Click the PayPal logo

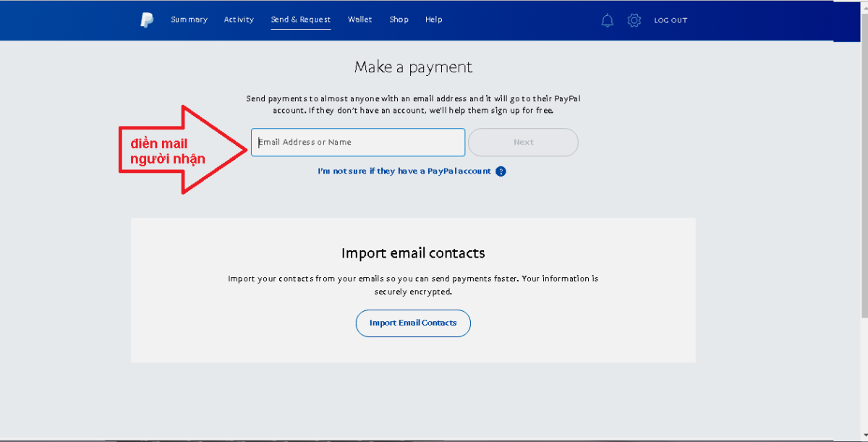(x=147, y=20)
